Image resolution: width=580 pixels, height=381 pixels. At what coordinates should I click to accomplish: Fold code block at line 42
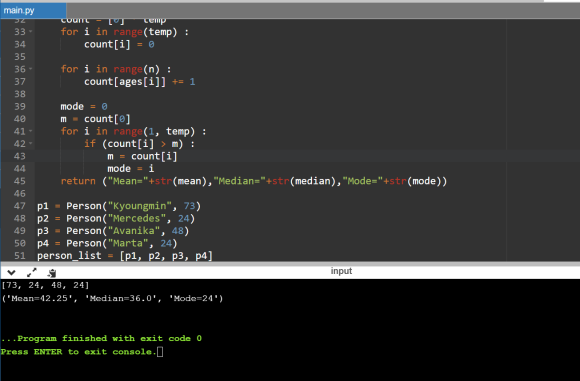[31, 144]
